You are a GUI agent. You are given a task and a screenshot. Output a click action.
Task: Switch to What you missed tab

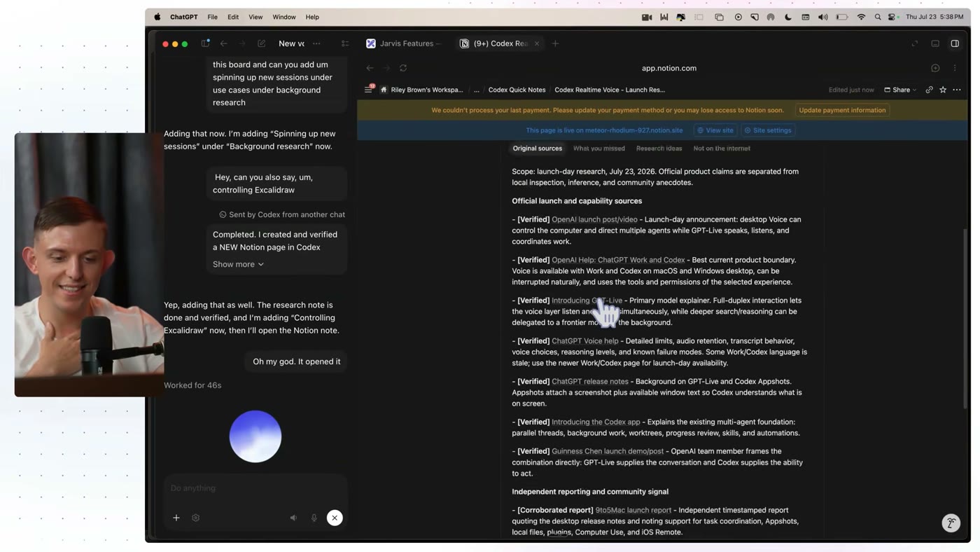tap(599, 149)
